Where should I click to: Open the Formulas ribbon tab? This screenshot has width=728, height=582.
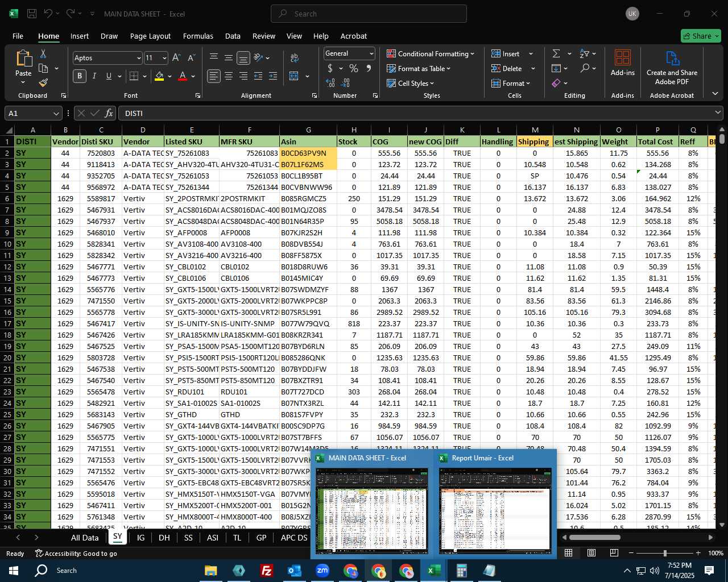198,36
